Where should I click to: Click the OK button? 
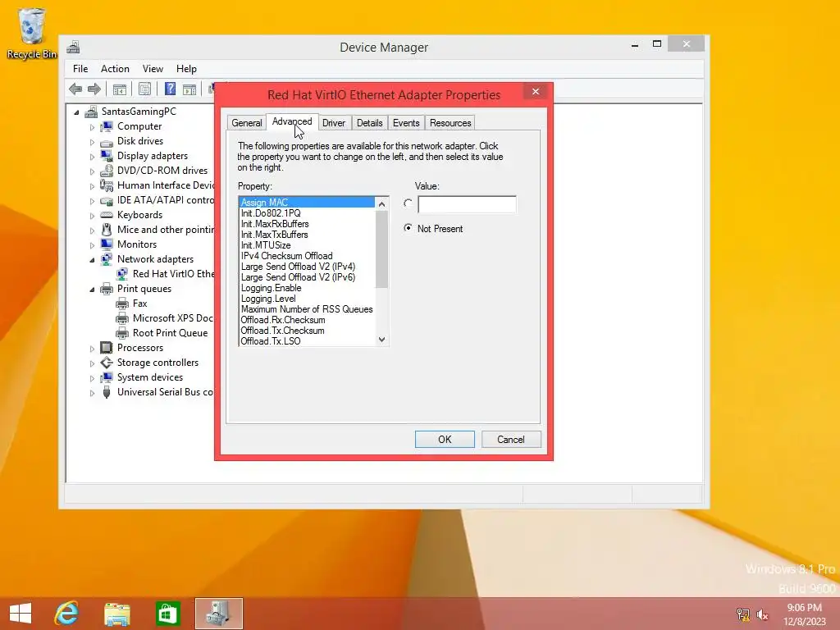445,440
